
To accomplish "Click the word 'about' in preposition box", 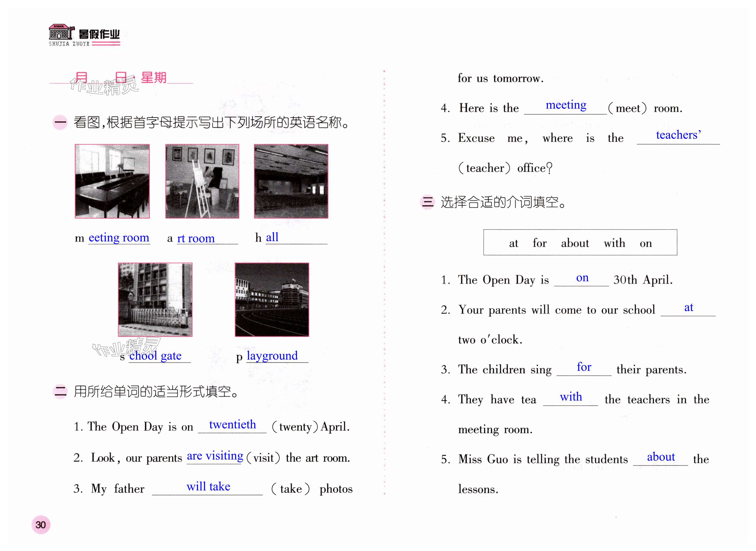I will (575, 243).
